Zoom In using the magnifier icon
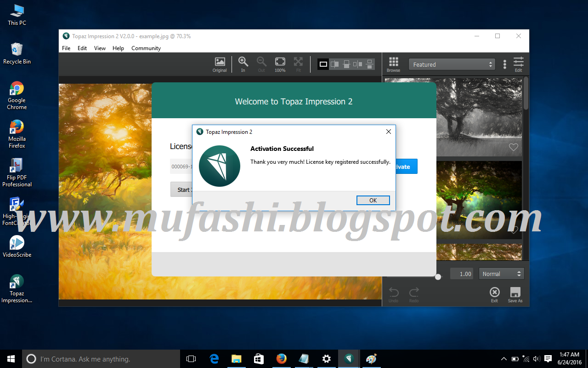 point(243,64)
